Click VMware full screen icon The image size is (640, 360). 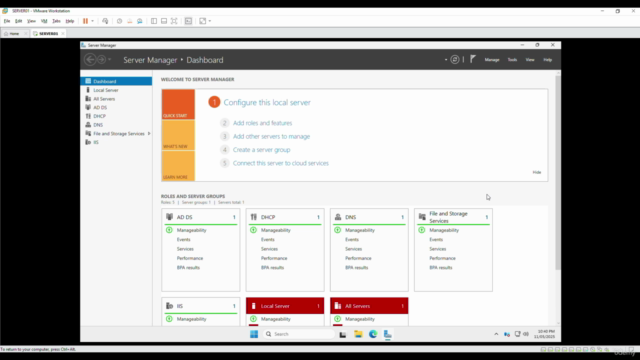pos(174,21)
